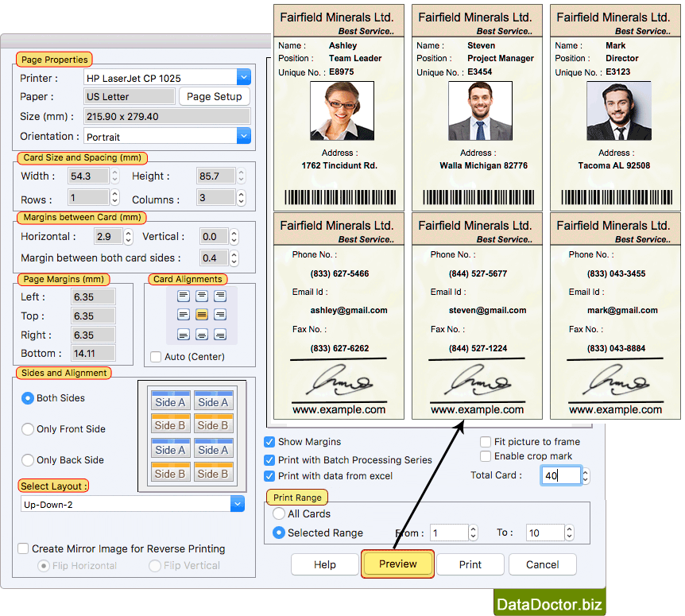Adjust Vertical margin stepper

[x=234, y=237]
